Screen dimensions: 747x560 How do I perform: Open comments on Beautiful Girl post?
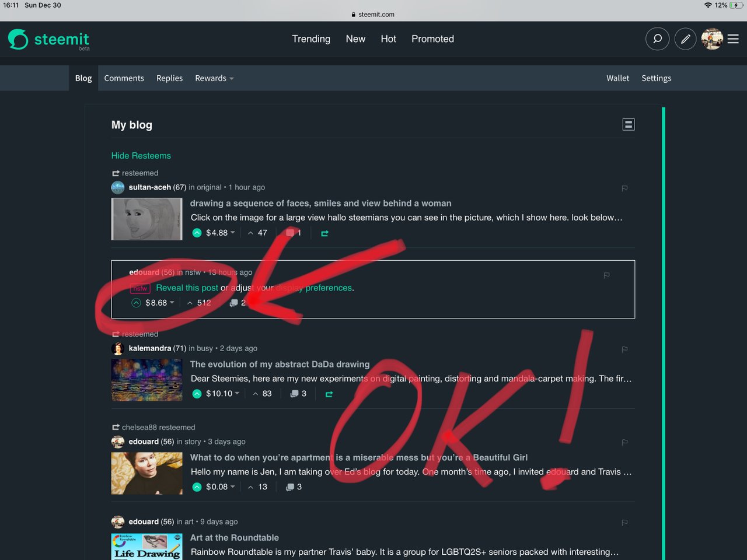click(294, 487)
